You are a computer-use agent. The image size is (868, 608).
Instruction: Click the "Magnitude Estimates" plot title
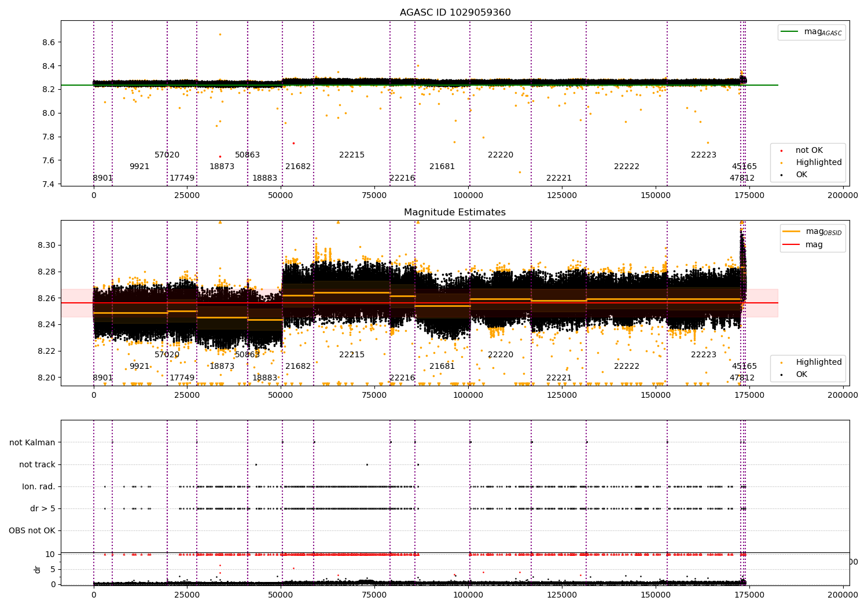click(x=455, y=213)
